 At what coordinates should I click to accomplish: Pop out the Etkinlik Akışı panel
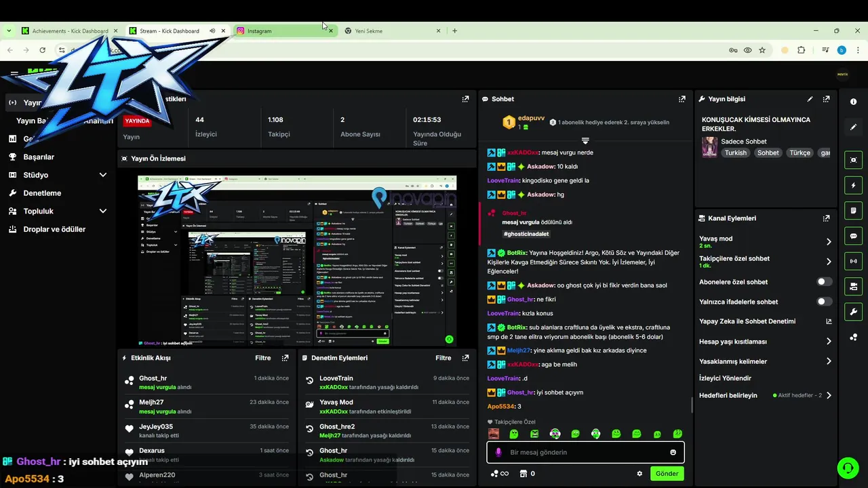coord(285,358)
